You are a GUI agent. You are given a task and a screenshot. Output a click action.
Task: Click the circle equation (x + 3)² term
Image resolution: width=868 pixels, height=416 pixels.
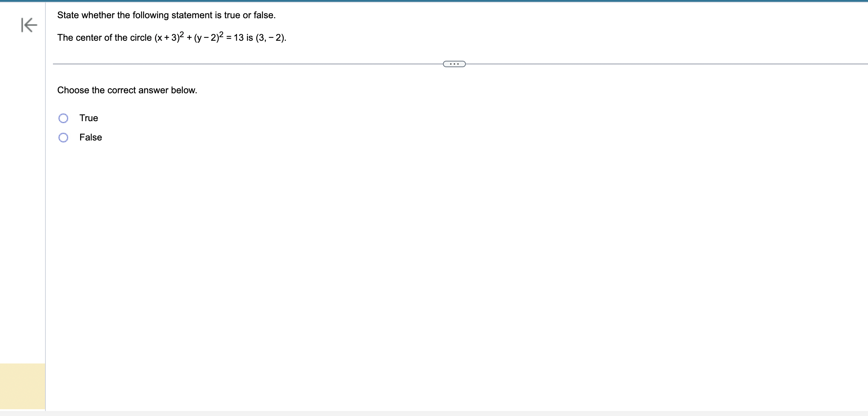pyautogui.click(x=169, y=37)
